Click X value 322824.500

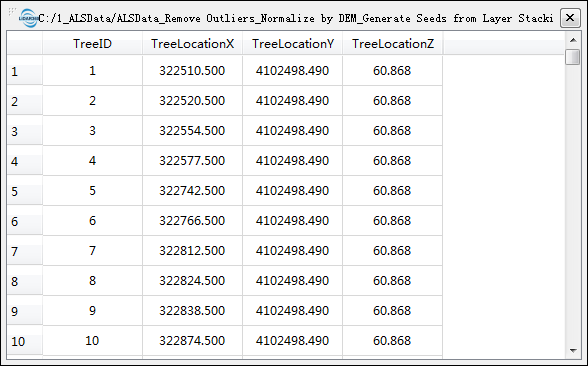click(x=192, y=280)
